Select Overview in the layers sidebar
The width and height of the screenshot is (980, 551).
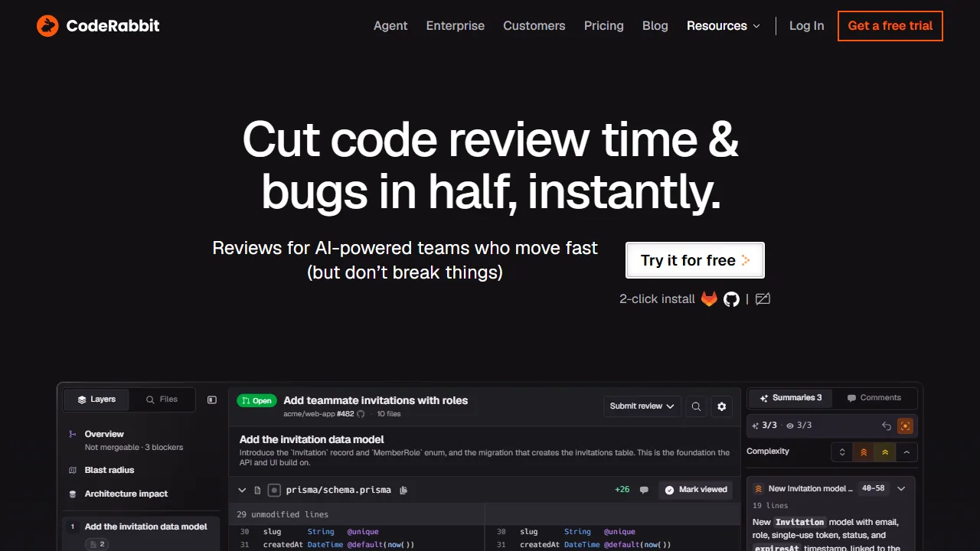click(104, 434)
